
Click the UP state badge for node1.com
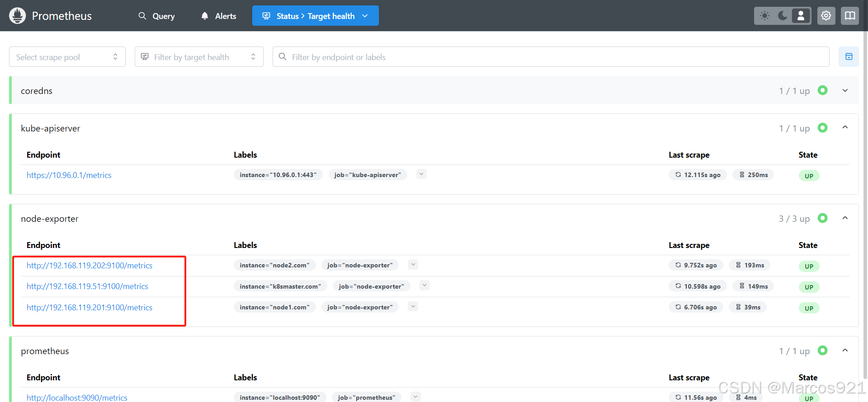click(809, 308)
